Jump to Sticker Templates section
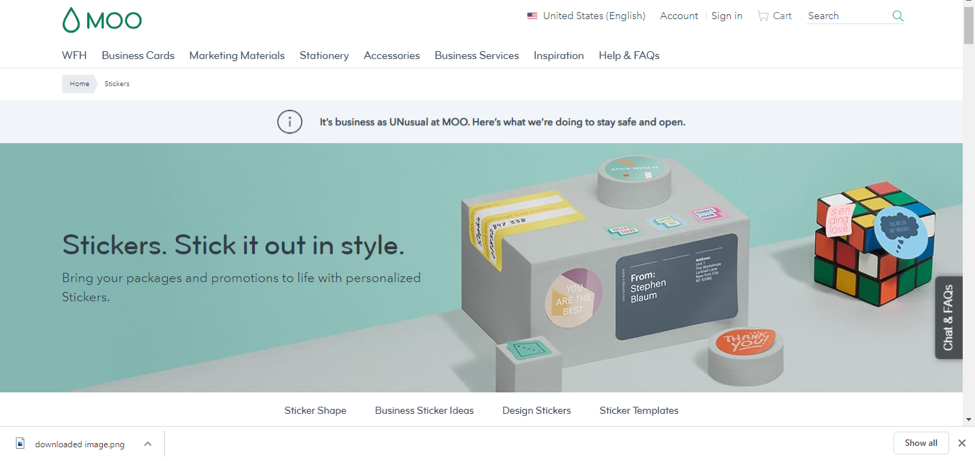975x461 pixels. pyautogui.click(x=639, y=411)
